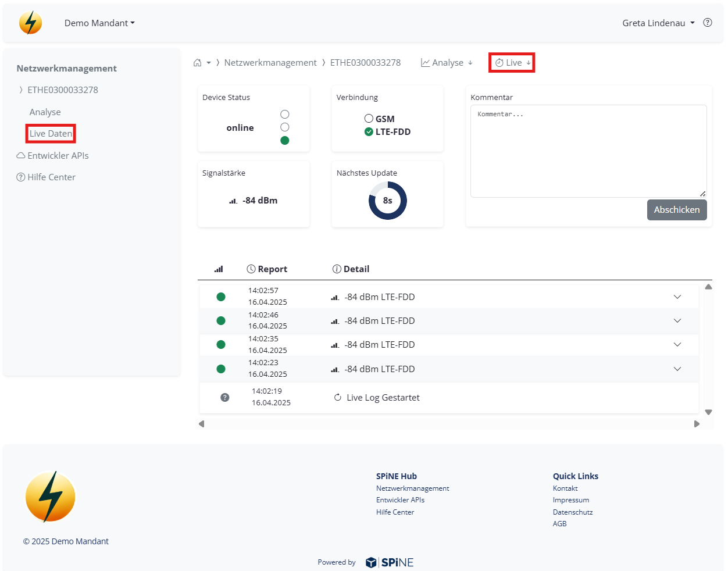Click the SPiNE logo in footer
728x571 pixels.
pyautogui.click(x=390, y=562)
